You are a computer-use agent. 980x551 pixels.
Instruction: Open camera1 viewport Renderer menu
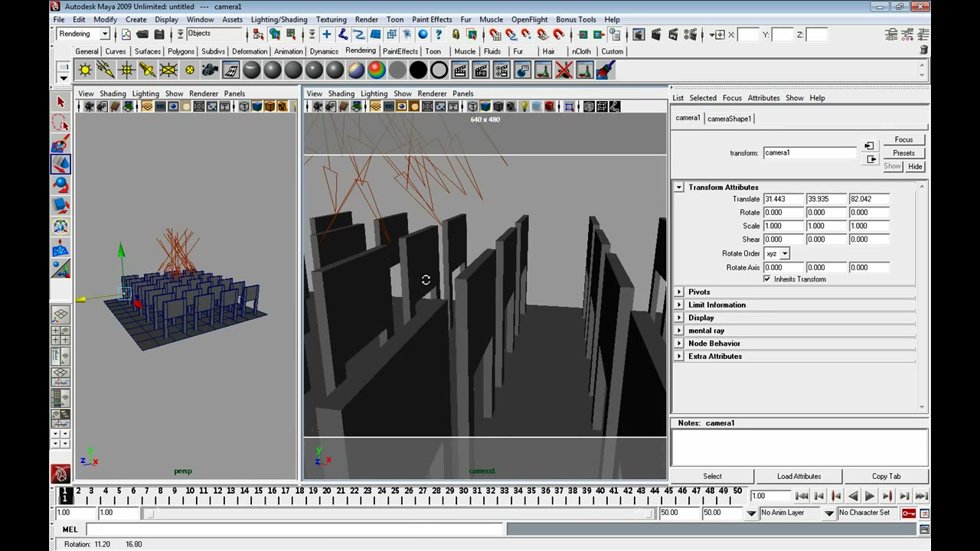[x=432, y=93]
